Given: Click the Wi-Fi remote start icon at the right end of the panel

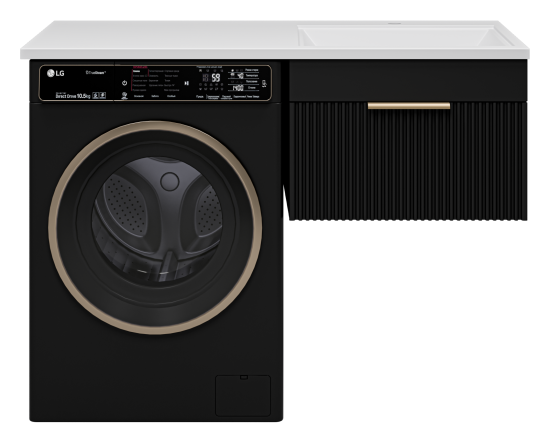Looking at the screenshot, I should tap(264, 83).
